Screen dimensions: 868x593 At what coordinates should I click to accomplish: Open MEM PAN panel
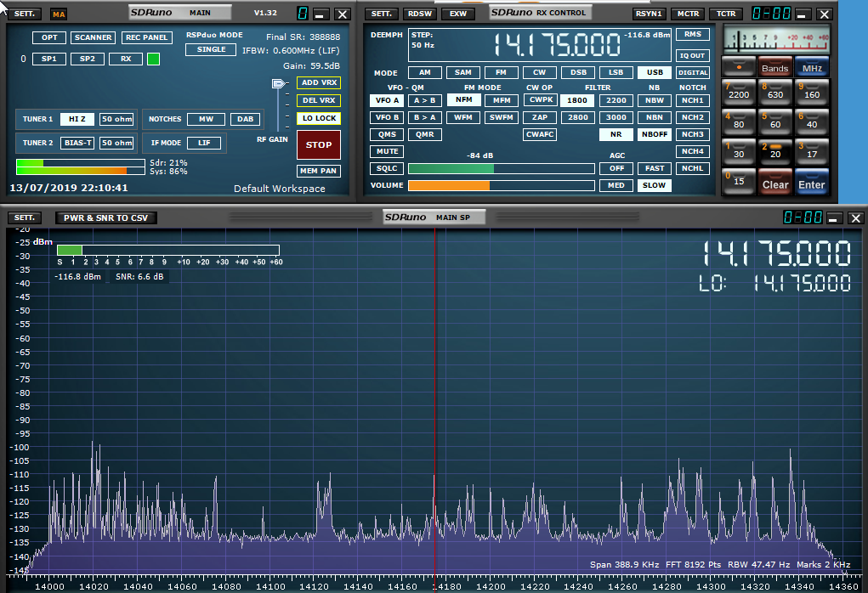[x=319, y=171]
